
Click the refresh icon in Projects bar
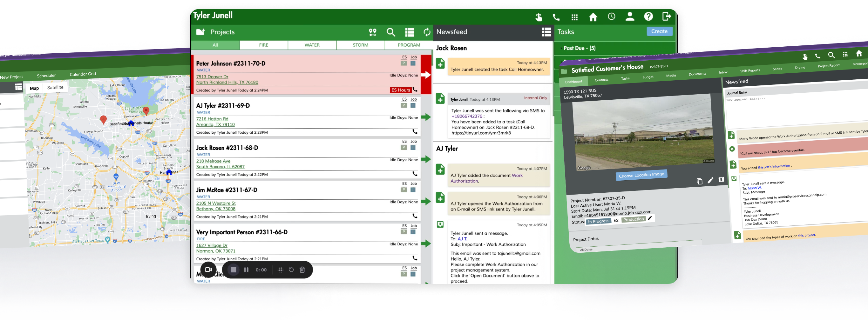[427, 32]
